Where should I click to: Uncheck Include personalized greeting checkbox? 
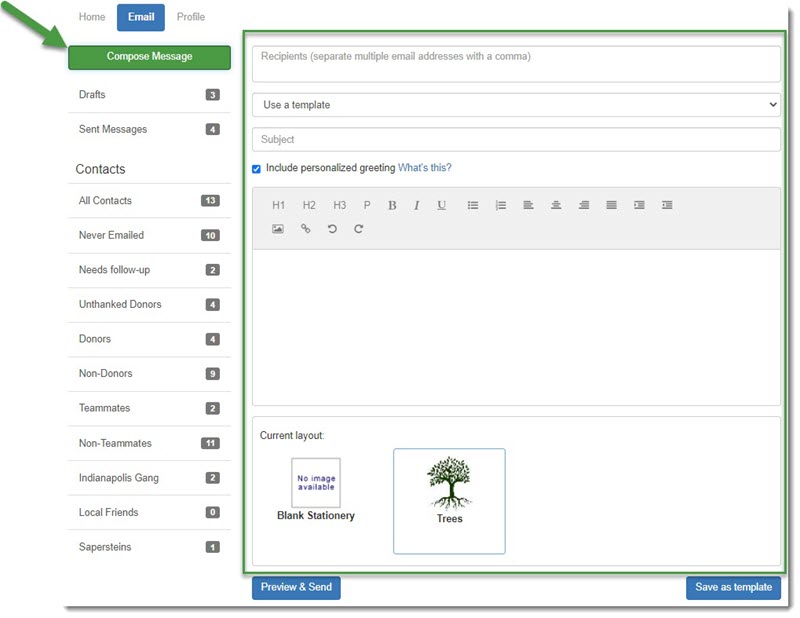(257, 169)
